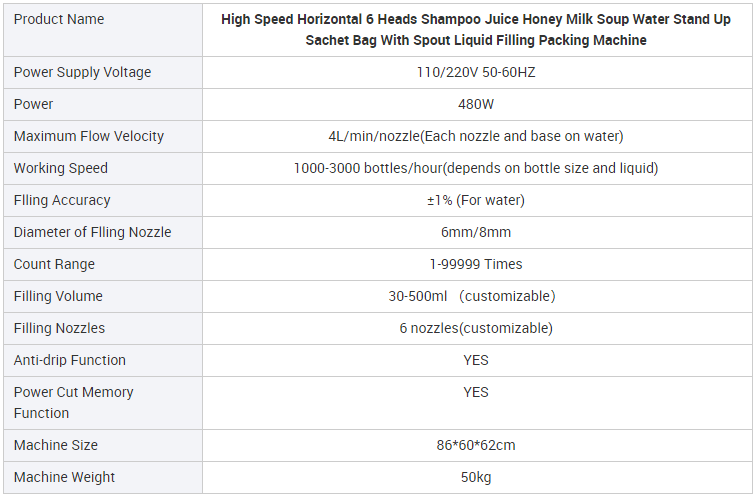The height and width of the screenshot is (496, 756).
Task: Select the 86*60*62cm machine size
Action: point(476,445)
